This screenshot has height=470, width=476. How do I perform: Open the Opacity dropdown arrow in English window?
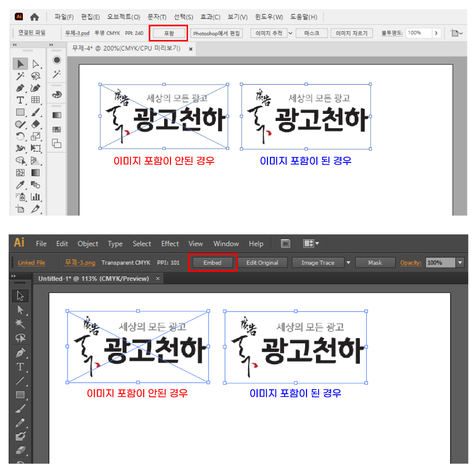point(460,263)
